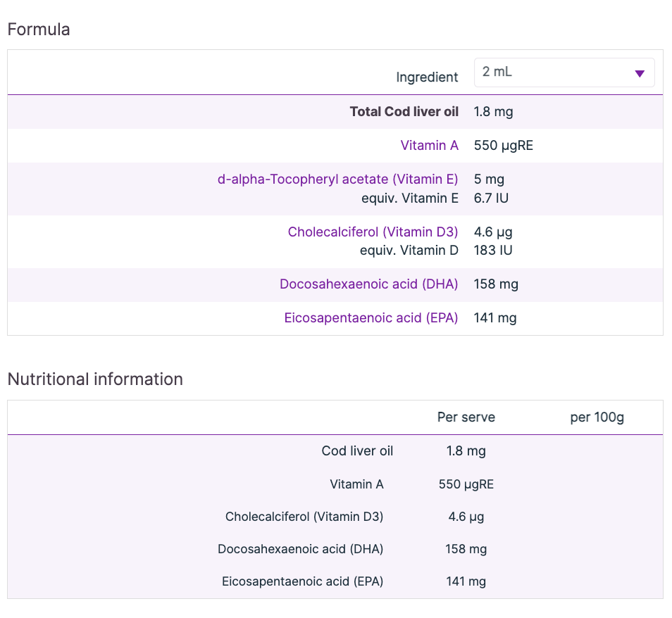672x618 pixels.
Task: Select the purple Eicosapentaenoic acid (EPA) link
Action: pos(371,318)
